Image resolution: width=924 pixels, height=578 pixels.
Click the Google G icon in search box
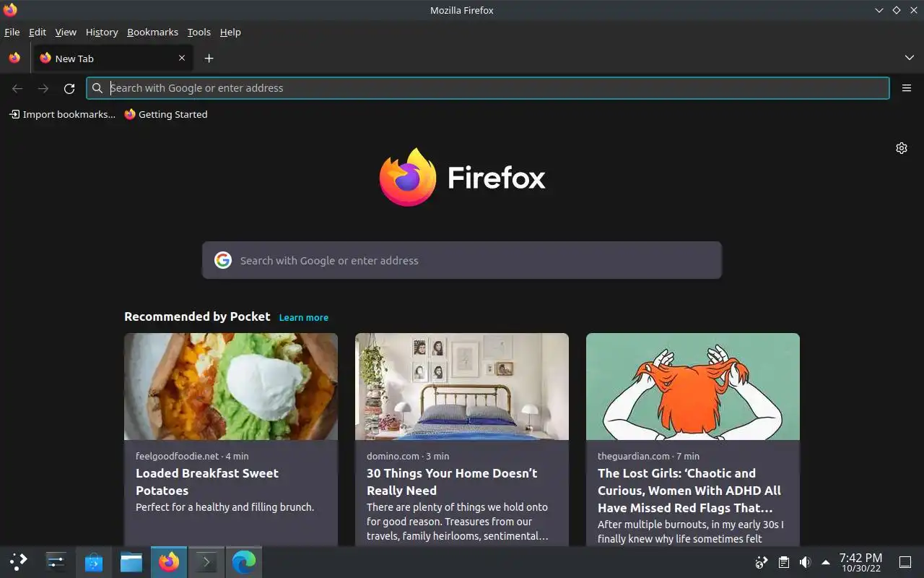[x=223, y=260]
